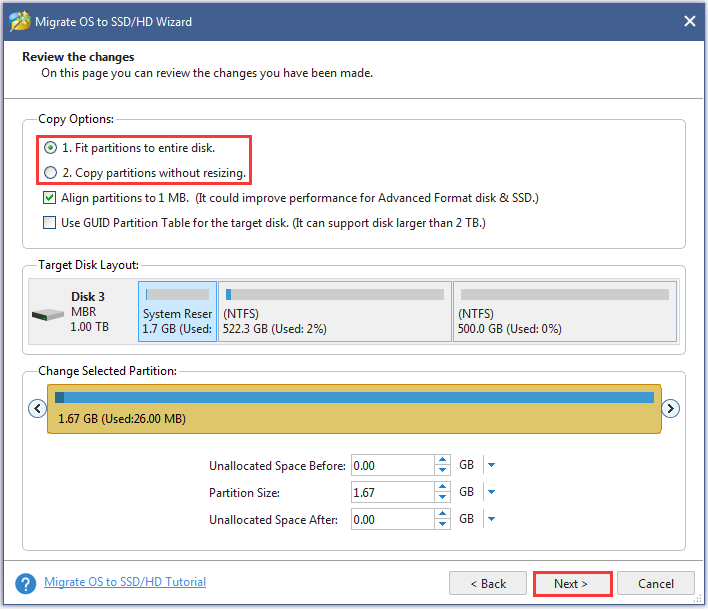Screen dimensions: 708x610
Task: Click the wizard wand title bar icon
Action: (x=19, y=21)
